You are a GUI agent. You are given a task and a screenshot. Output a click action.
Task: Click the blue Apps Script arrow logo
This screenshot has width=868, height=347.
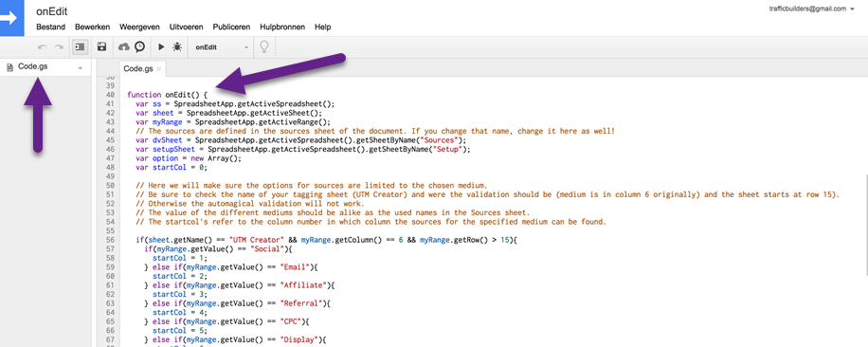[12, 18]
